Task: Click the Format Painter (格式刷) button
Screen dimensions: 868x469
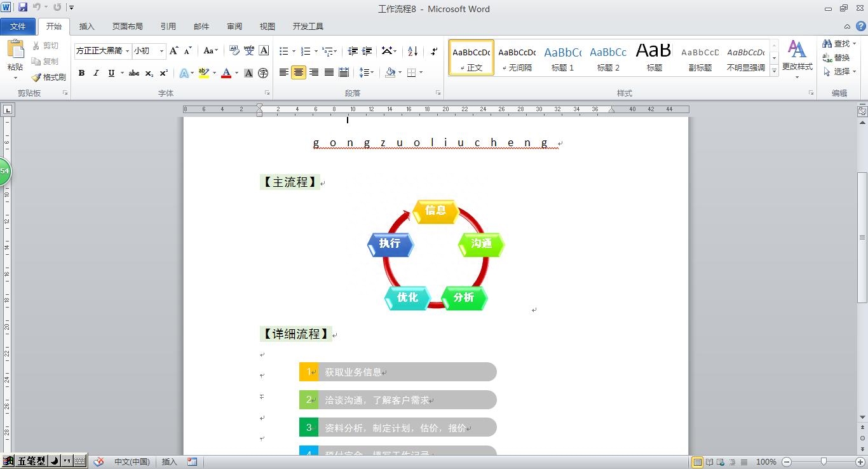Action: (49, 77)
